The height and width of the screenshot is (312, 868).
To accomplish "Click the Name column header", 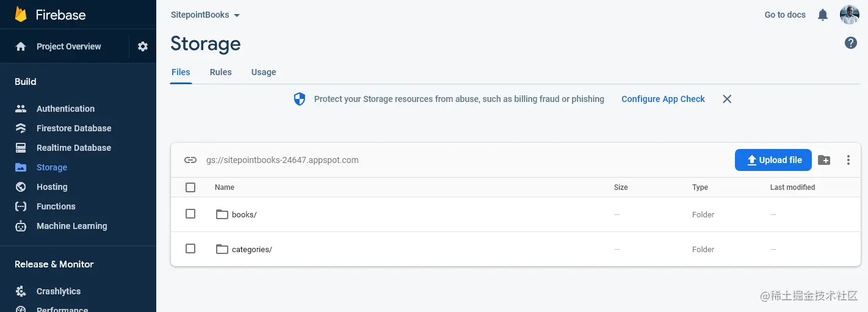I will click(225, 187).
